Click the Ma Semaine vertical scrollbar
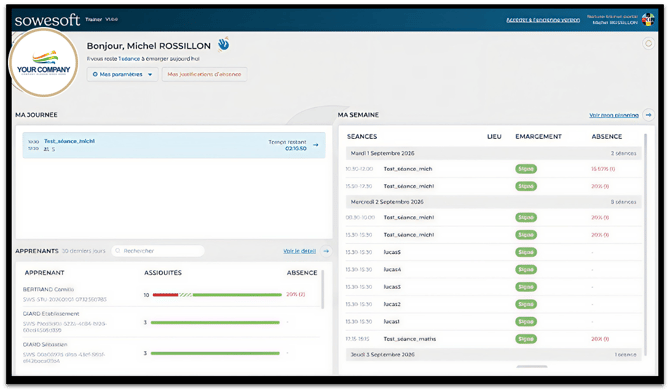This screenshot has width=670, height=392. click(x=645, y=245)
